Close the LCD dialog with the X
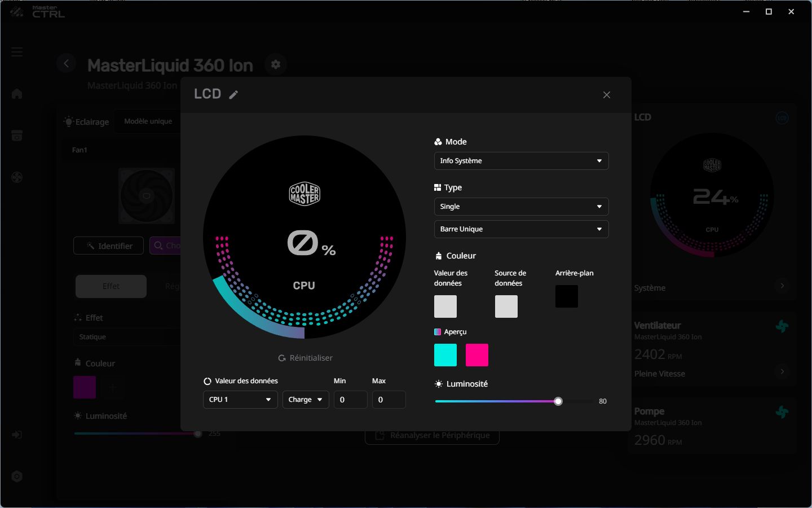This screenshot has width=812, height=508. click(x=607, y=95)
